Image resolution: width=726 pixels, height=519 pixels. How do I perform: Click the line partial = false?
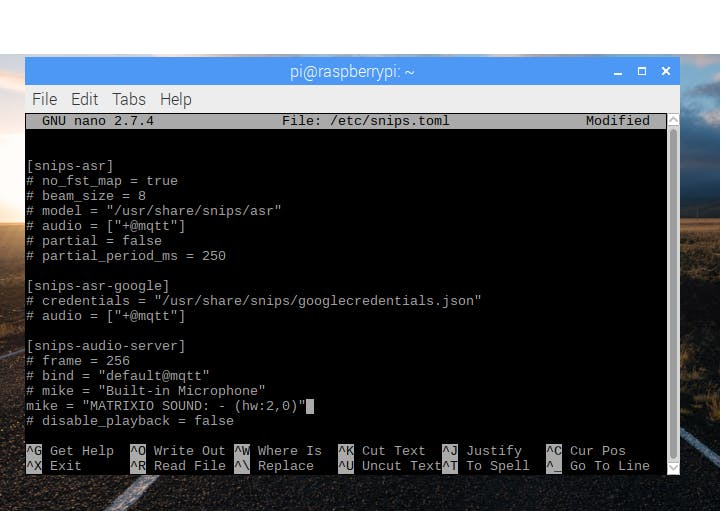pyautogui.click(x=94, y=241)
